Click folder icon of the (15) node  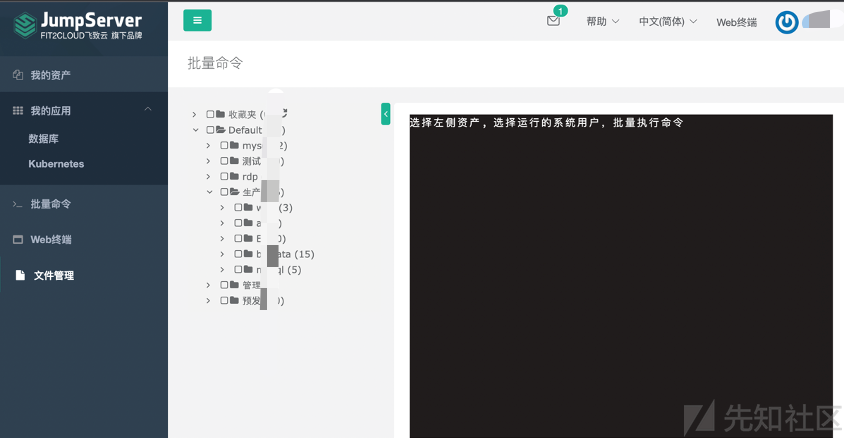248,253
